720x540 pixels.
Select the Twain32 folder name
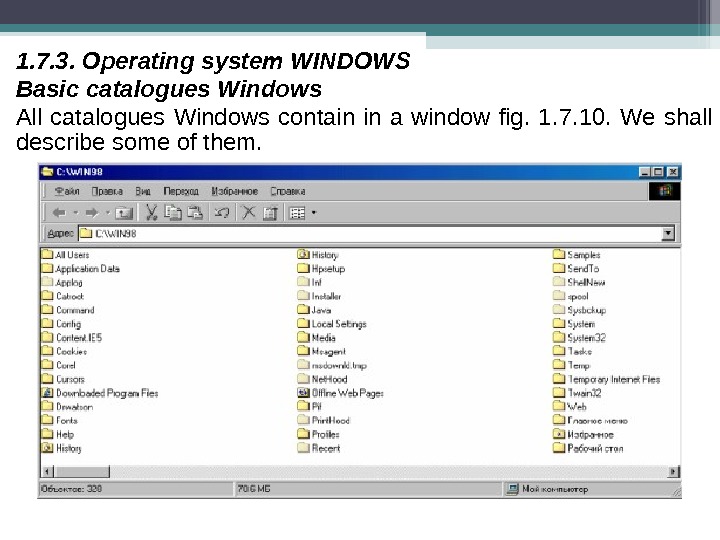pos(585,393)
